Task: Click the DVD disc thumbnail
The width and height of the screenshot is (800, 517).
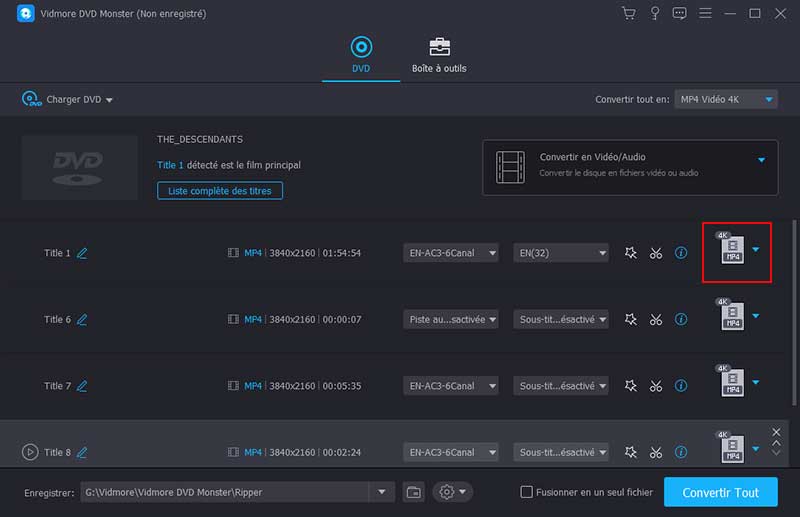Action: tap(80, 167)
